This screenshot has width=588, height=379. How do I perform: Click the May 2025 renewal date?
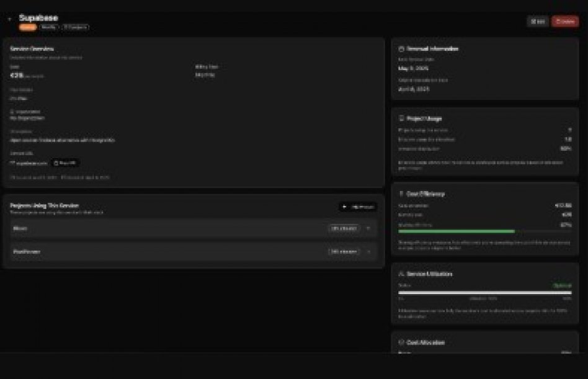tap(413, 68)
